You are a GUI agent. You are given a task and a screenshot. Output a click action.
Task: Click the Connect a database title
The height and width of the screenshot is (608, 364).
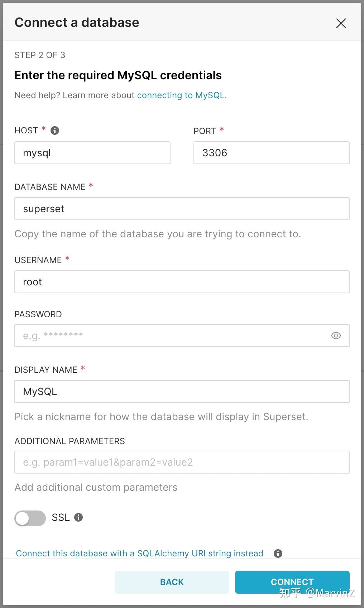77,23
